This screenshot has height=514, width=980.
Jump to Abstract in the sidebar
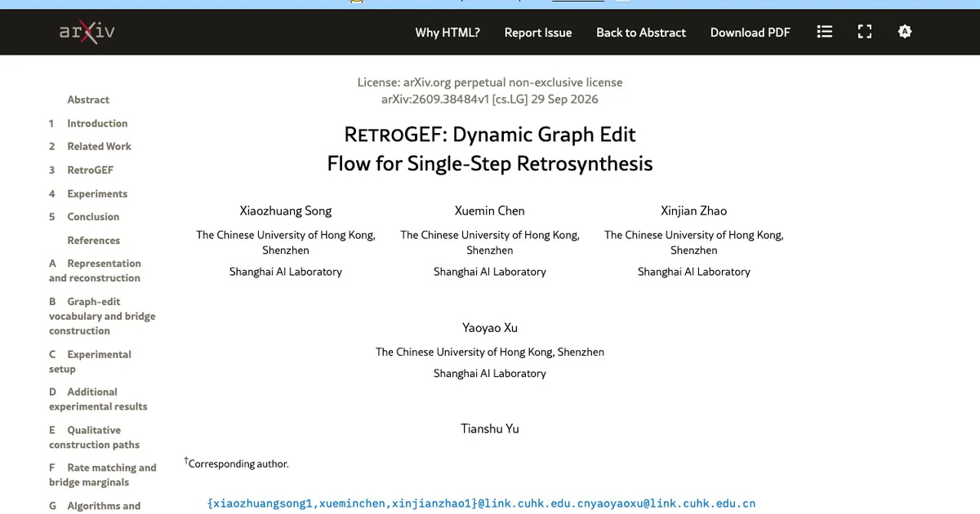[88, 100]
